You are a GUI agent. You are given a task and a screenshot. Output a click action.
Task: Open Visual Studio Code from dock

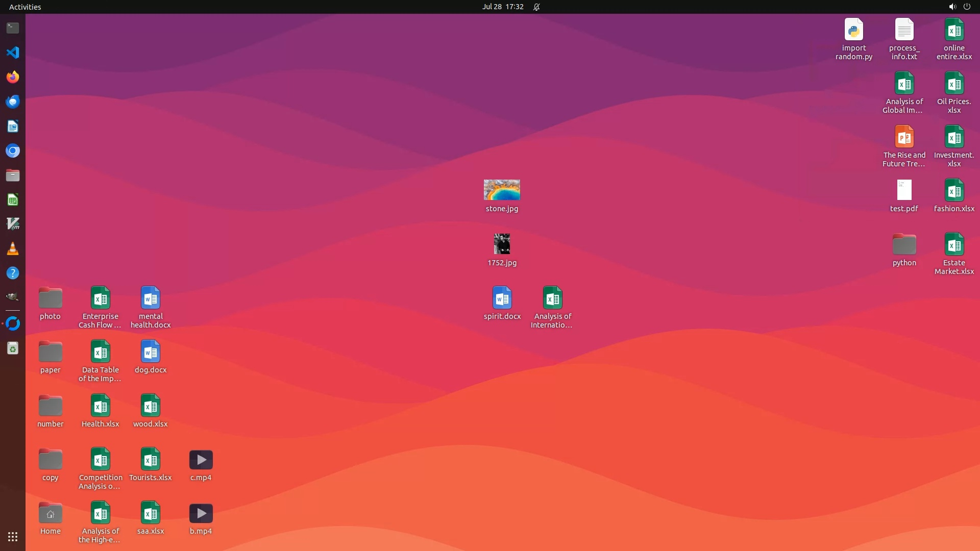tap(13, 53)
